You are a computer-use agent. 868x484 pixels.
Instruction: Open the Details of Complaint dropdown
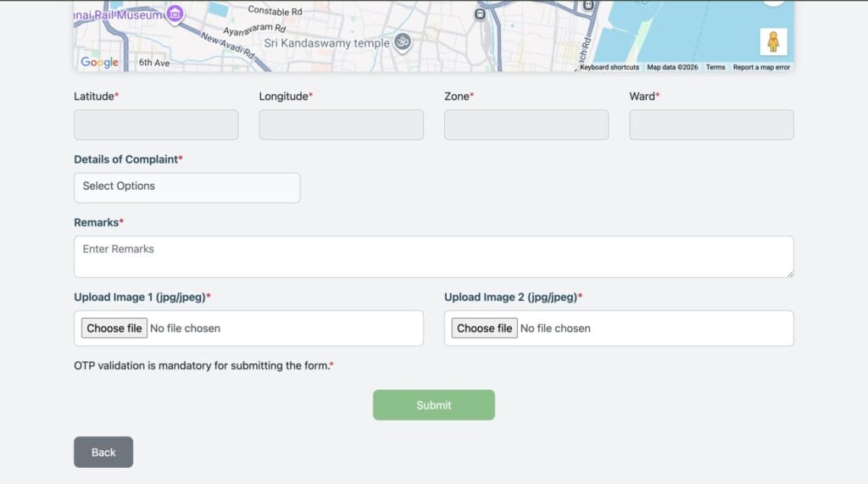(187, 187)
